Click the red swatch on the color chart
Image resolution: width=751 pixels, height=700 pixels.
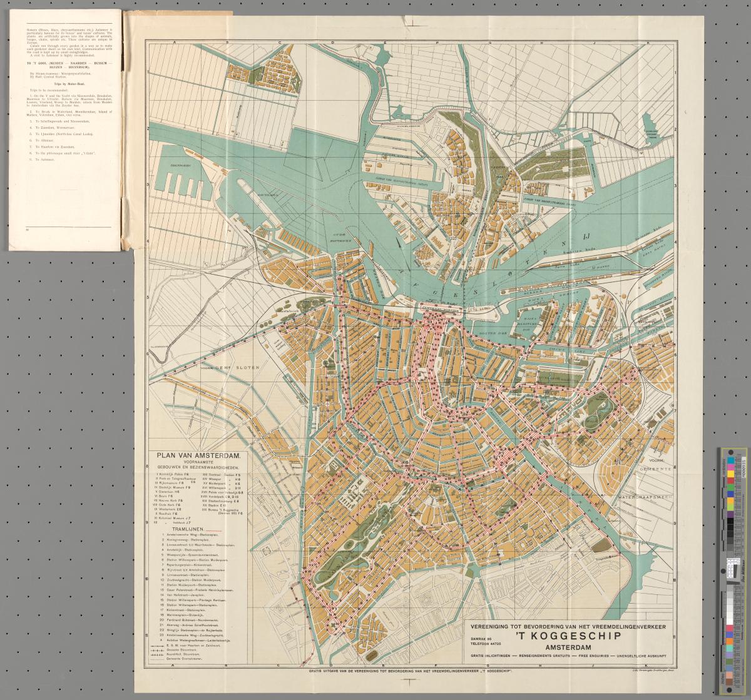(x=730, y=480)
